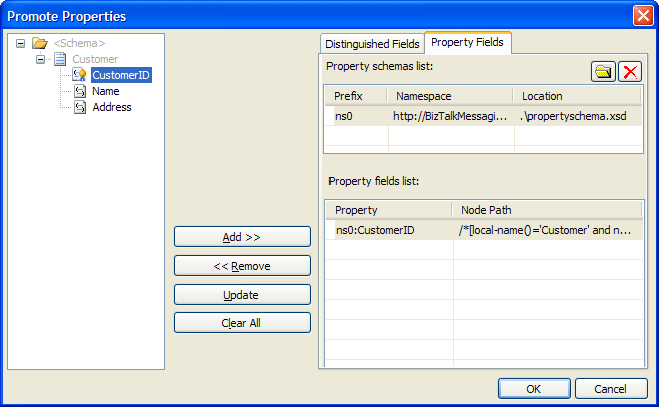Click the Add >> button

click(242, 237)
